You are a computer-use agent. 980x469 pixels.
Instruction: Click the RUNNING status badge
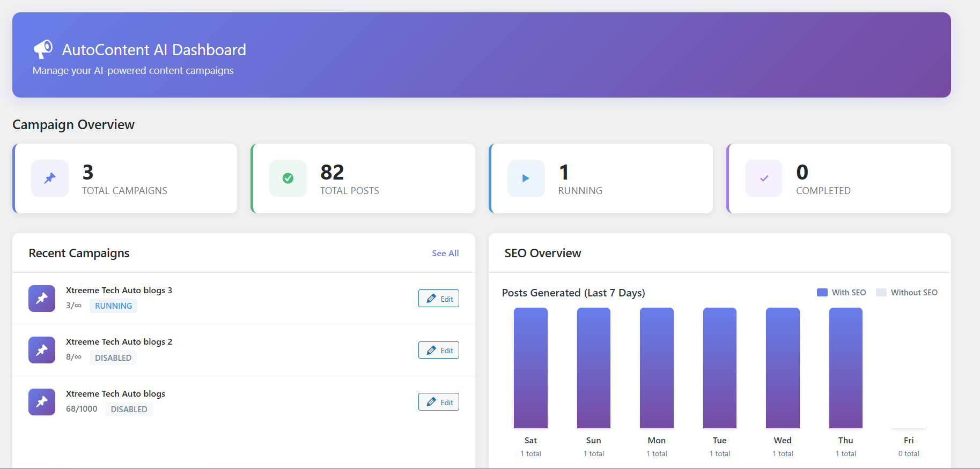113,306
